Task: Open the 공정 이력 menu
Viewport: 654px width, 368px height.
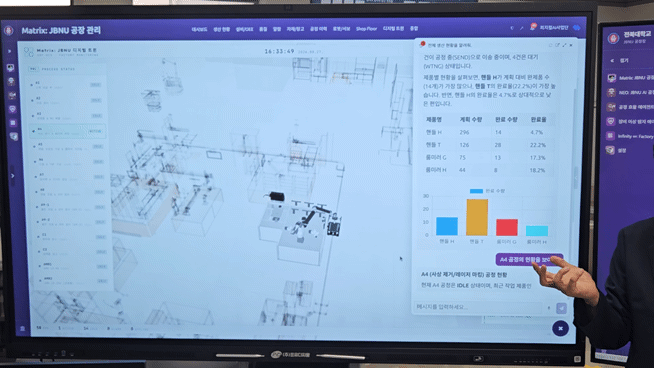Action: 318,29
